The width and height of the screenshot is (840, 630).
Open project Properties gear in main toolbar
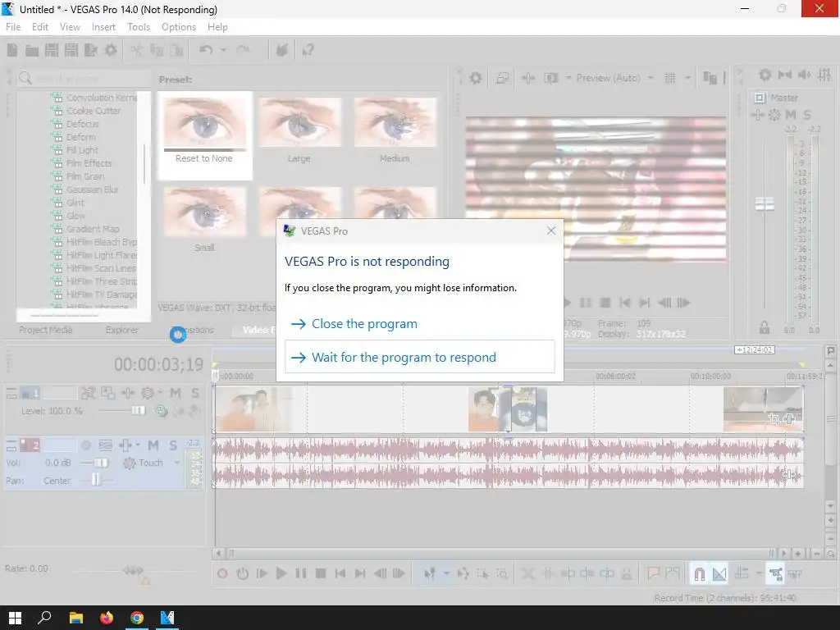pyautogui.click(x=111, y=50)
